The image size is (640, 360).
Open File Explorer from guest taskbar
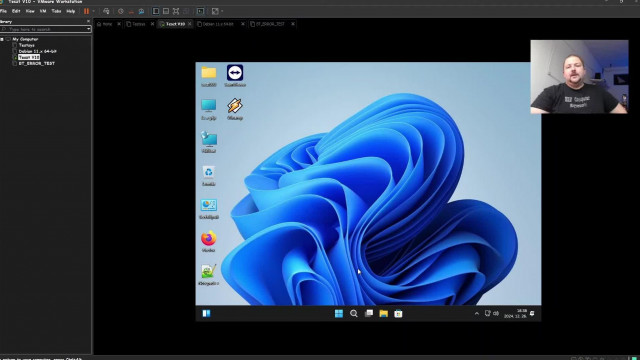coord(383,313)
